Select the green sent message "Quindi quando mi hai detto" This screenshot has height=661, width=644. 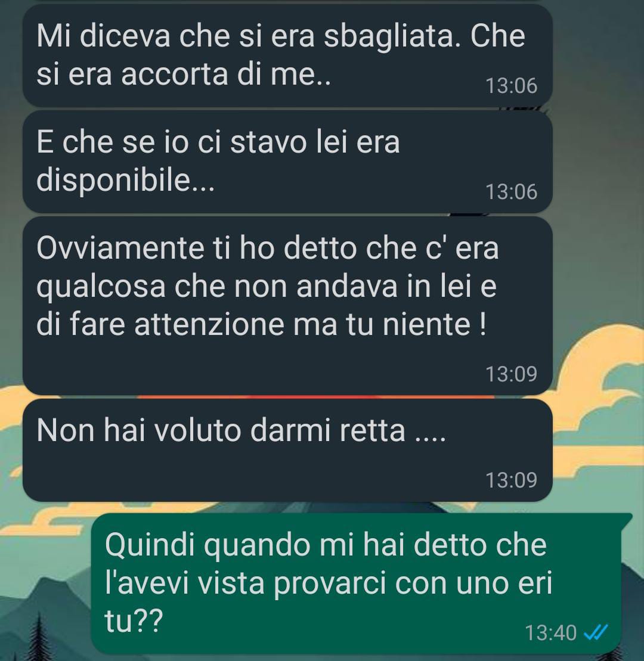(357, 583)
